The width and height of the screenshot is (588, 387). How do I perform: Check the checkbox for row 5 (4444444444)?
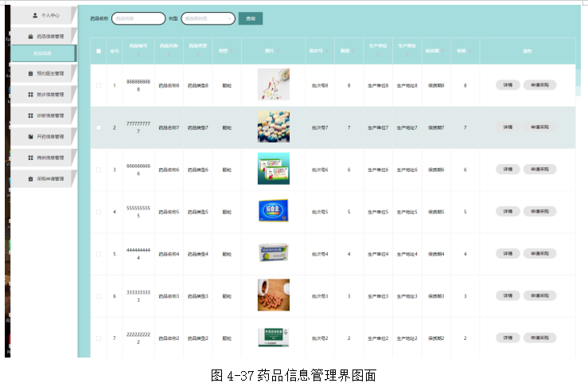(99, 254)
